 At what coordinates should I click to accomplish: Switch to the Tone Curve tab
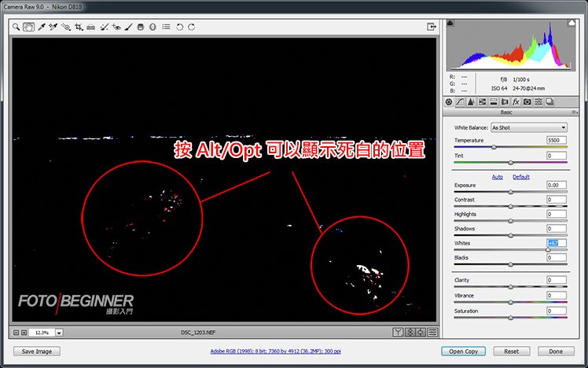click(460, 102)
